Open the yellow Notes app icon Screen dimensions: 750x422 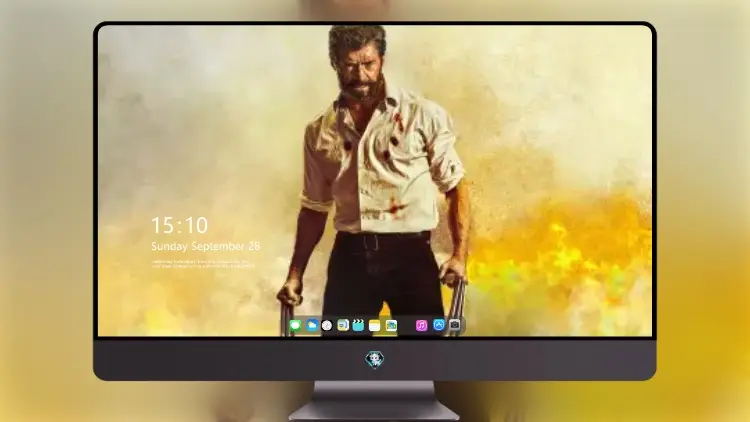click(375, 326)
